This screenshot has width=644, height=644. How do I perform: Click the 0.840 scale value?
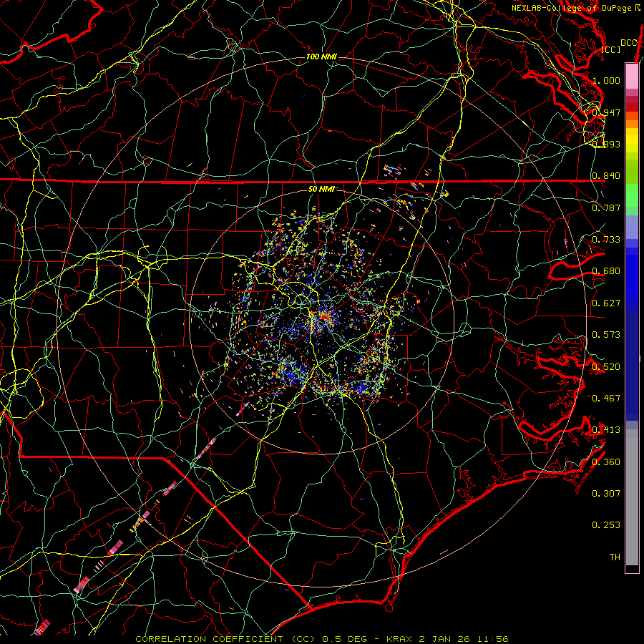point(606,176)
